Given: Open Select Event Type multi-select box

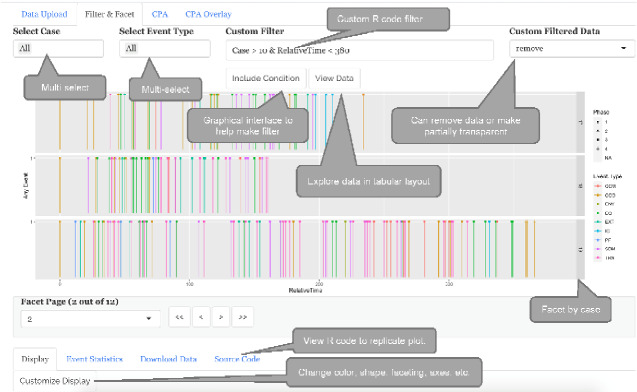Looking at the screenshot, I should [x=165, y=48].
